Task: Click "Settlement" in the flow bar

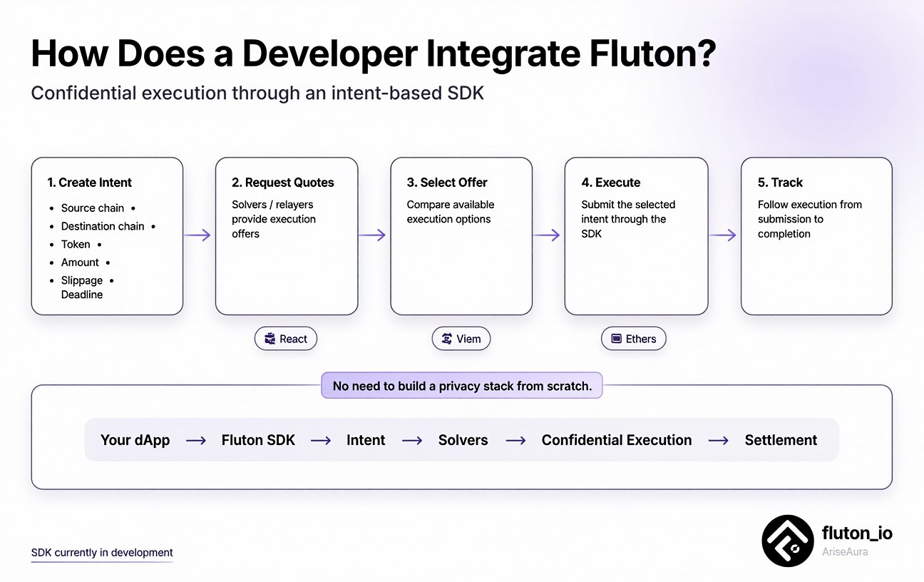Action: pyautogui.click(x=781, y=440)
